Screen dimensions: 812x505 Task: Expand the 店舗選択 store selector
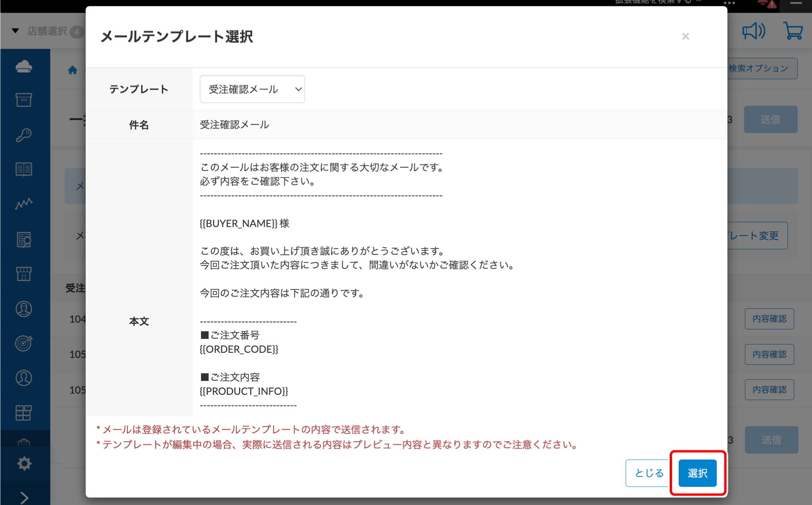click(47, 31)
